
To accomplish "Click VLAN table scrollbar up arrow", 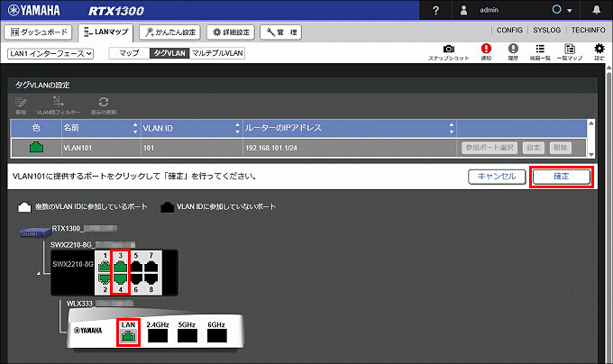I will 591,123.
